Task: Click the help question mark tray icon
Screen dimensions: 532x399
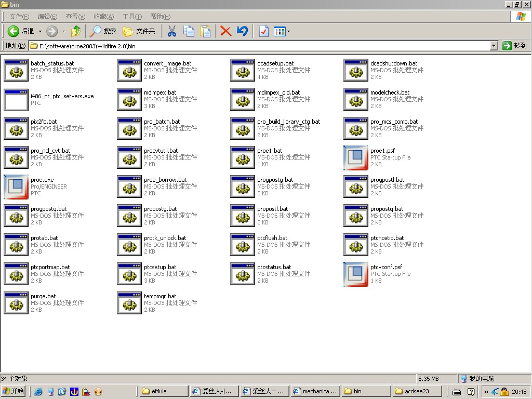Action: click(471, 392)
